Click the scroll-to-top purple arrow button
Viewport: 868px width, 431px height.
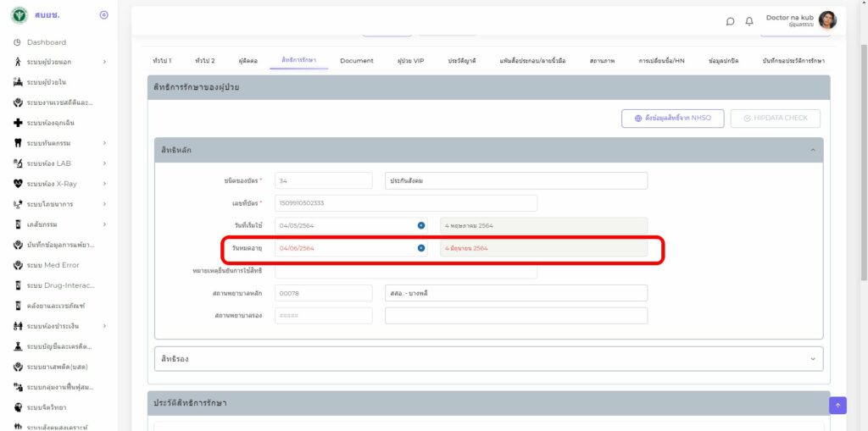(837, 406)
